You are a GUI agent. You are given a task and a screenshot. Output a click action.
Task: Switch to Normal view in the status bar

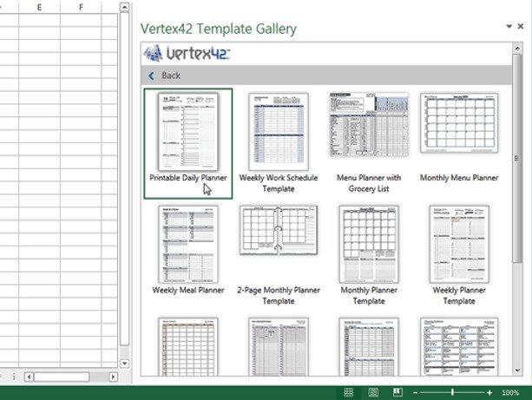(349, 392)
